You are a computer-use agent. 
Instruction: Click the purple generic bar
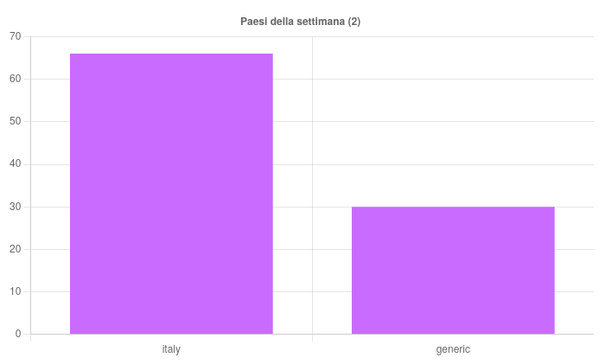(x=453, y=270)
